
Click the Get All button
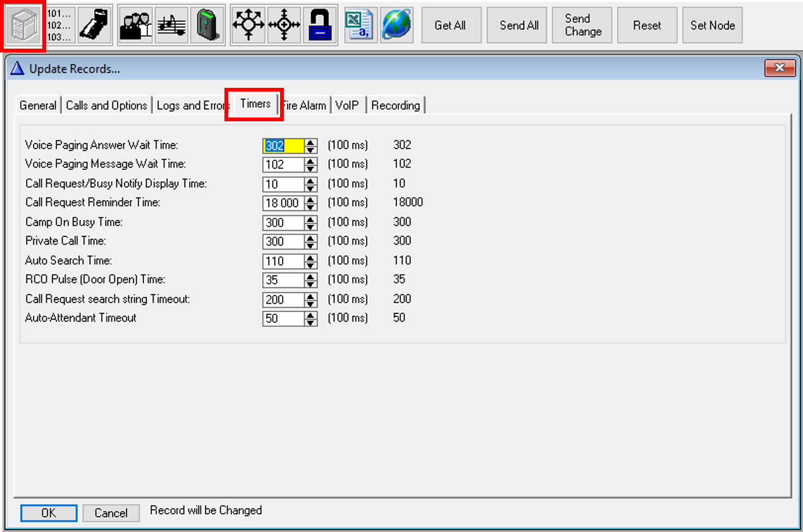point(450,25)
